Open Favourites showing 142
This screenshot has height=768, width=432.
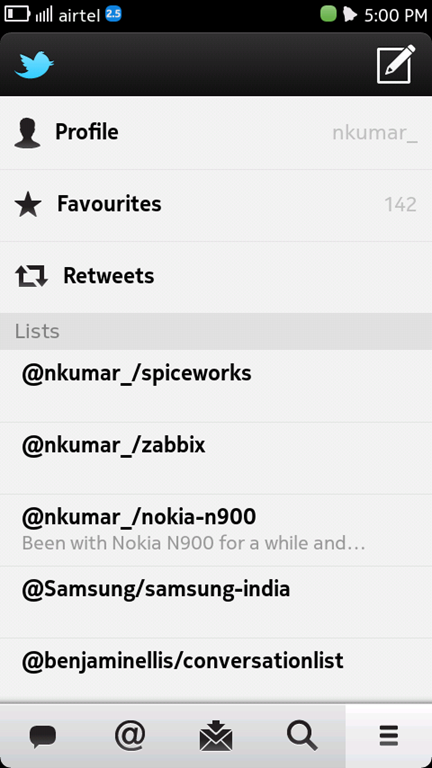[x=216, y=205]
